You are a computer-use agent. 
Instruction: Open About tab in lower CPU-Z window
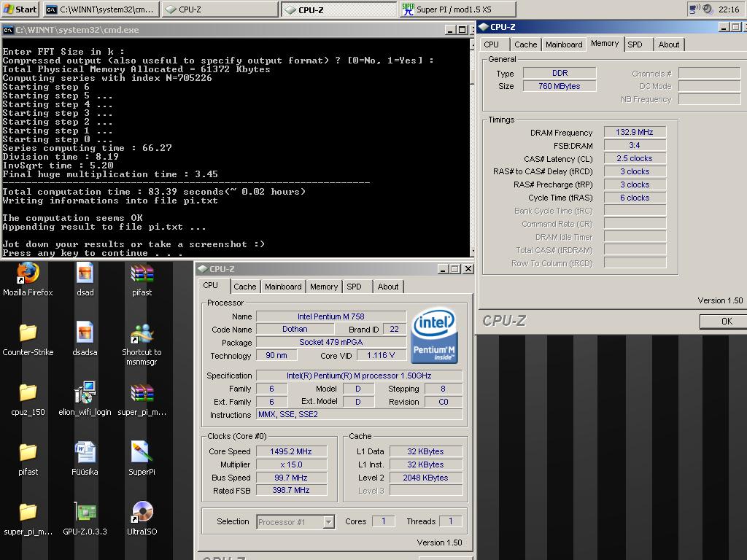[x=388, y=287]
